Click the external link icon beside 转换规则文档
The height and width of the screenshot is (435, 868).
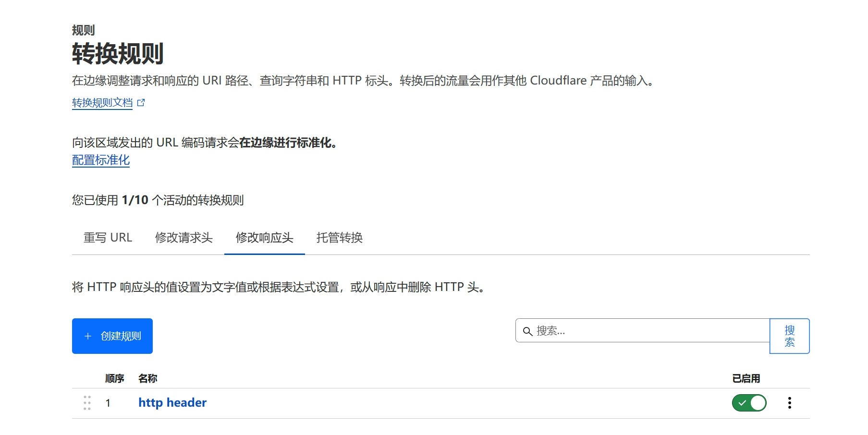click(x=141, y=103)
